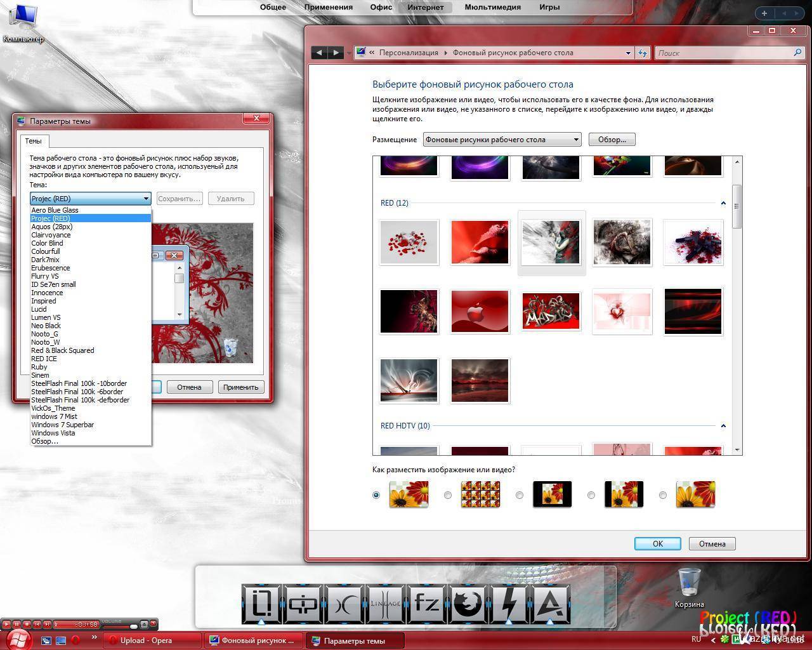Viewport: 812px width, 650px height.
Task: Open the FileZilla (fz) dock icon
Action: pos(426,604)
